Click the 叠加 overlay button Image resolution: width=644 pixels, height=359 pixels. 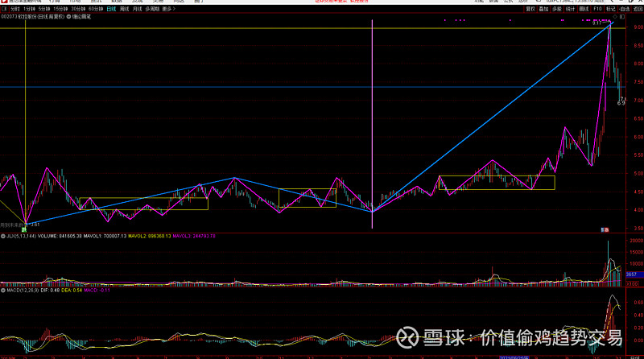click(543, 9)
